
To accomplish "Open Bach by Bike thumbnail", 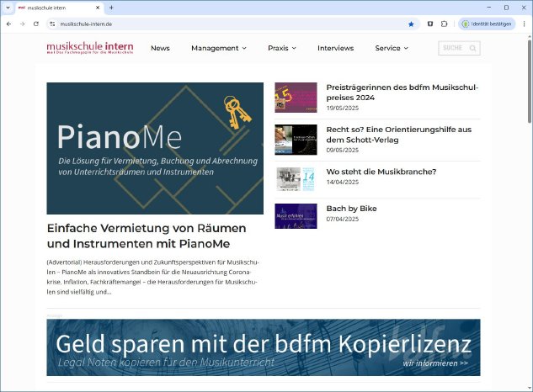I will pos(296,216).
